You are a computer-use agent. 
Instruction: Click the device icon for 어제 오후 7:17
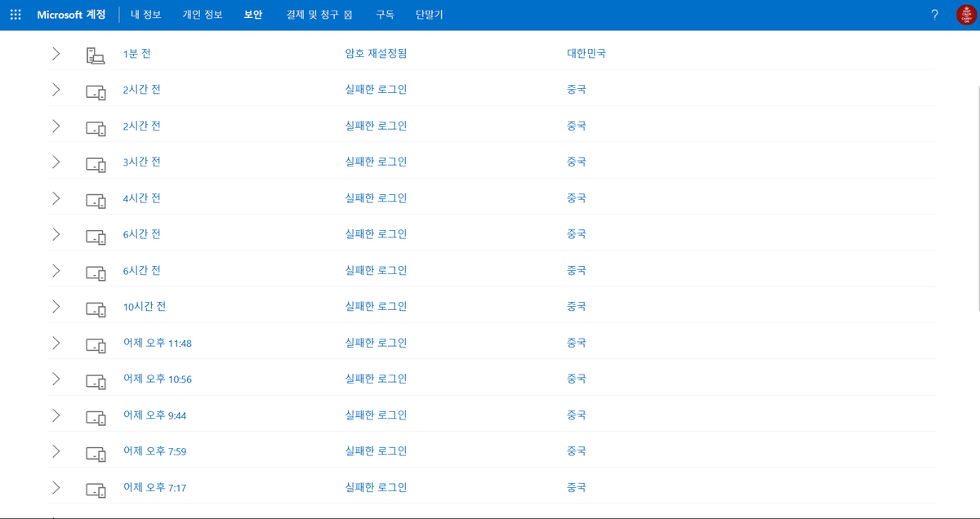pyautogui.click(x=96, y=490)
